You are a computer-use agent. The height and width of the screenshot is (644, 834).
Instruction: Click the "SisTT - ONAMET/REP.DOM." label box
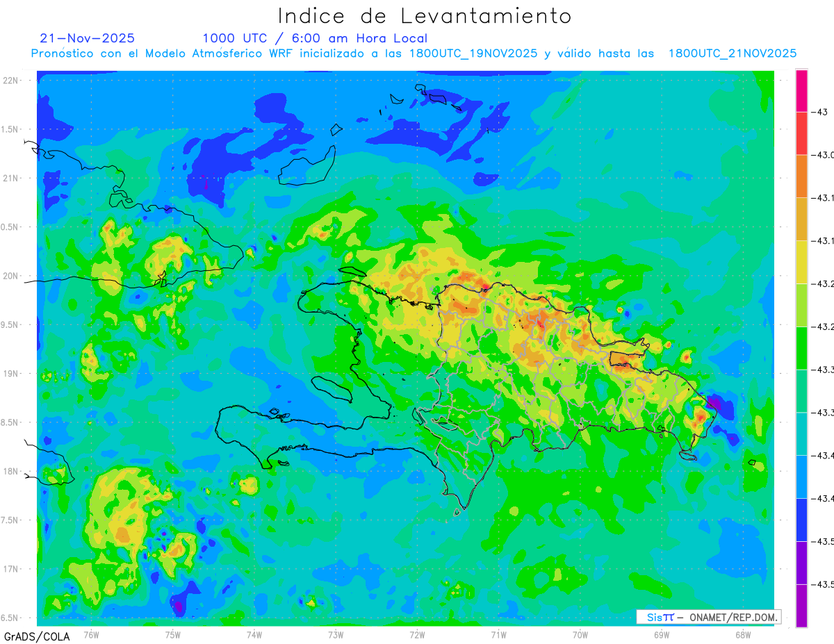click(708, 617)
